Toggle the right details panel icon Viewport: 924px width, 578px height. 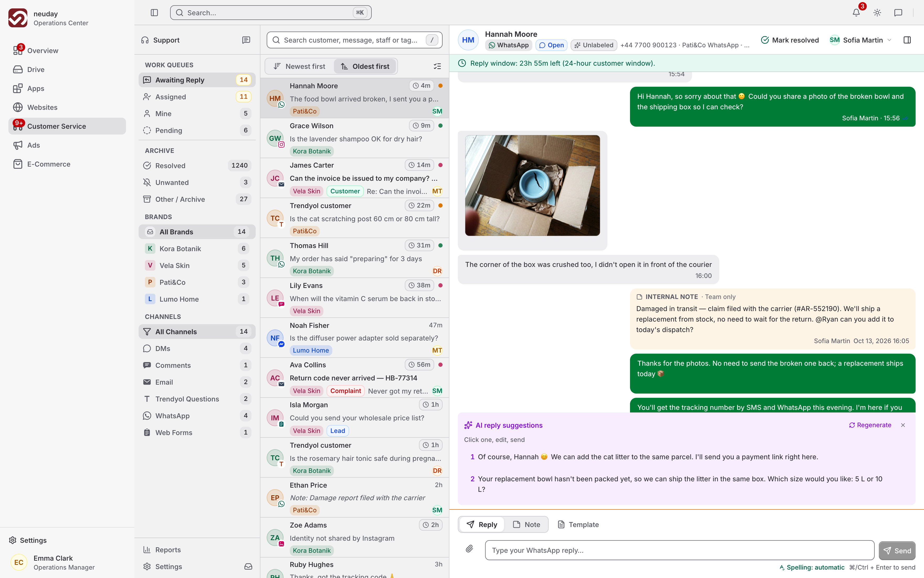click(907, 40)
